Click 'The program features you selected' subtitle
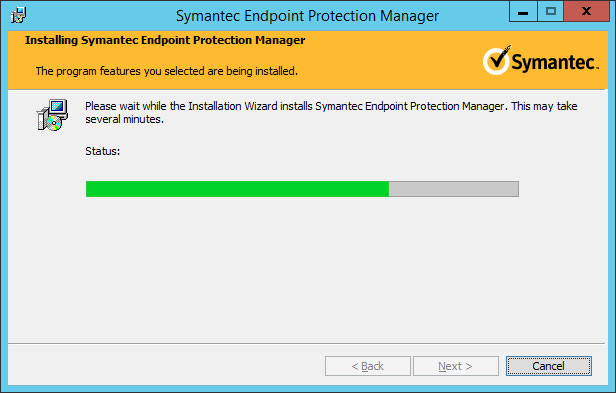This screenshot has width=616, height=393. (x=167, y=71)
